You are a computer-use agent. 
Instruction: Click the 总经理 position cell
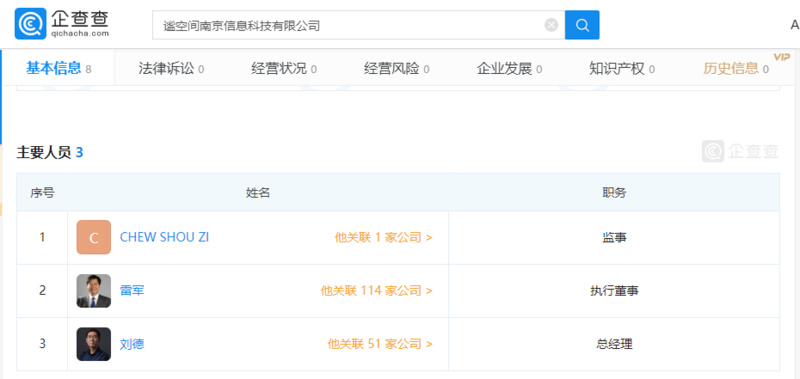(614, 344)
